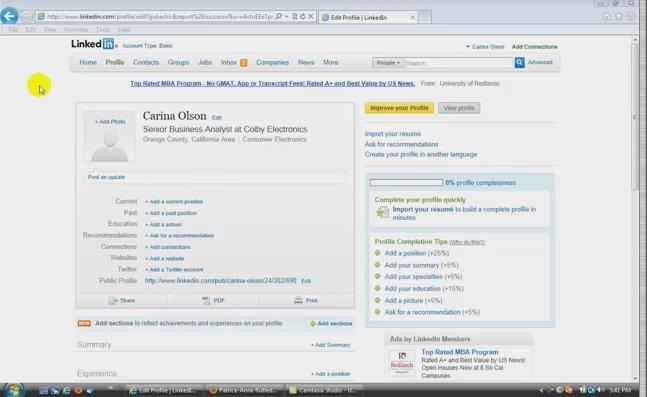647x397 pixels.
Task: Click the refresh icon in address bar
Action: pyautogui.click(x=303, y=17)
